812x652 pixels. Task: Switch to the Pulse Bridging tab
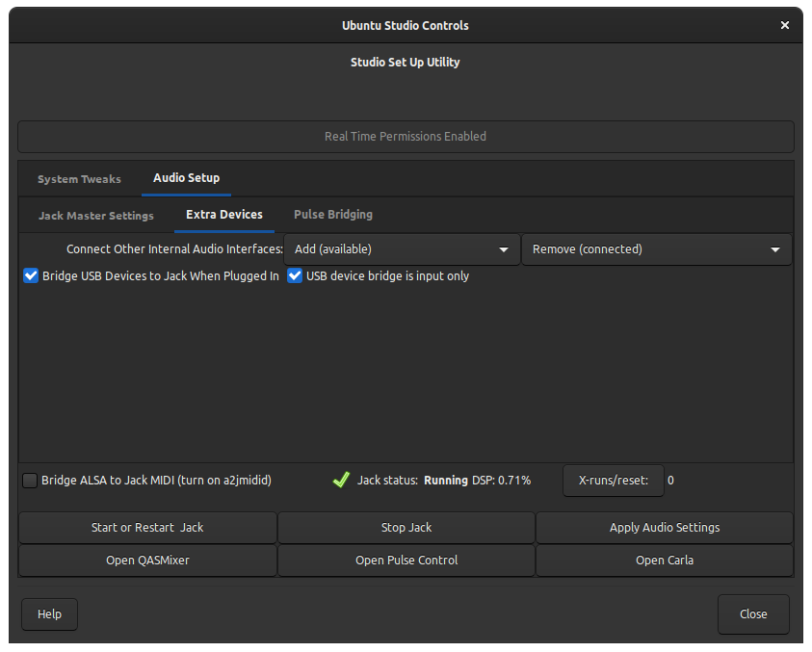[x=333, y=215]
